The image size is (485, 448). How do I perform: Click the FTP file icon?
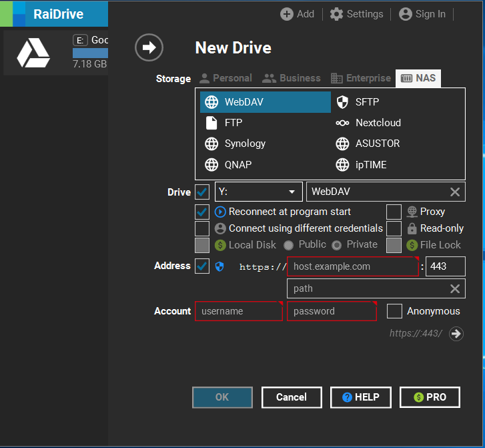[x=211, y=123]
